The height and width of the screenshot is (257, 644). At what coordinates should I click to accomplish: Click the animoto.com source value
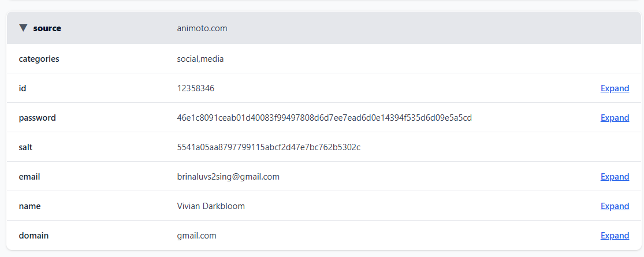(202, 28)
